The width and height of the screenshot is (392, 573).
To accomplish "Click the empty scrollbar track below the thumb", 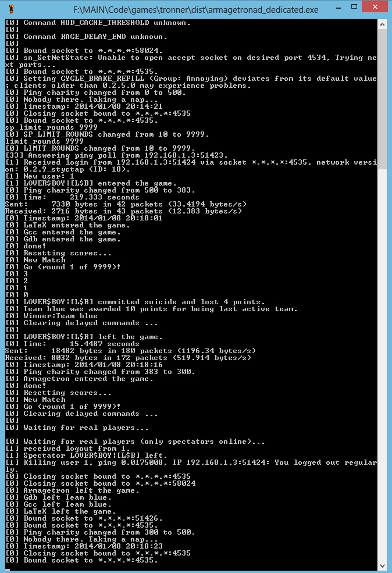I will pyautogui.click(x=382, y=365).
